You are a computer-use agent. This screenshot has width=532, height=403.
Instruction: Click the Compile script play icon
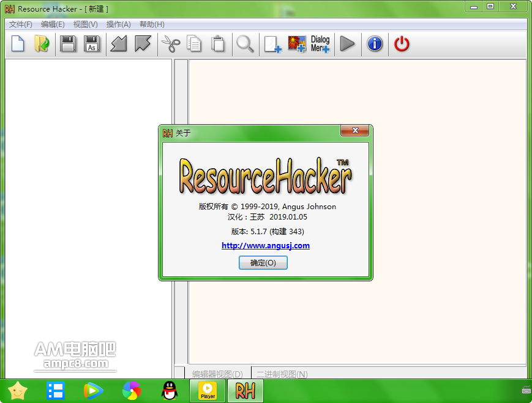(x=347, y=43)
